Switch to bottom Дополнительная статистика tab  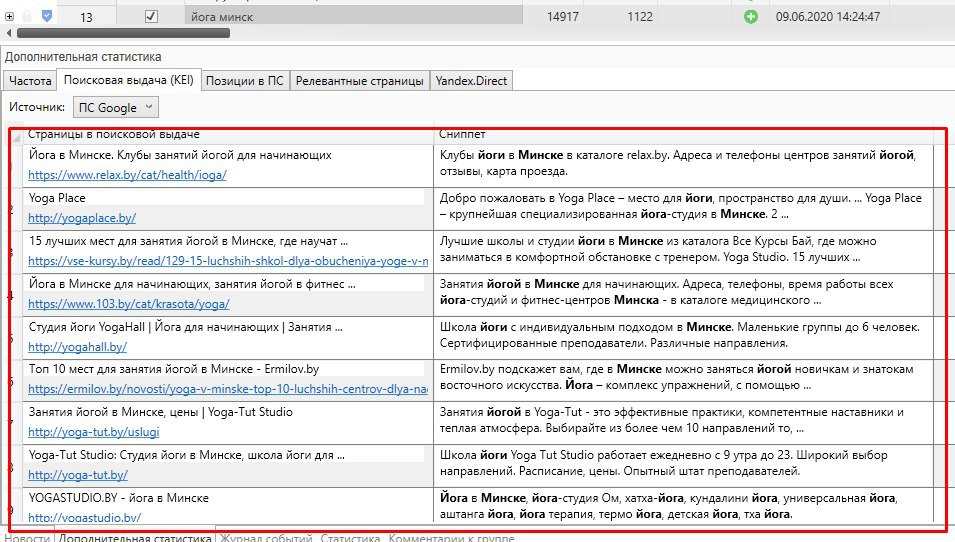click(x=135, y=537)
